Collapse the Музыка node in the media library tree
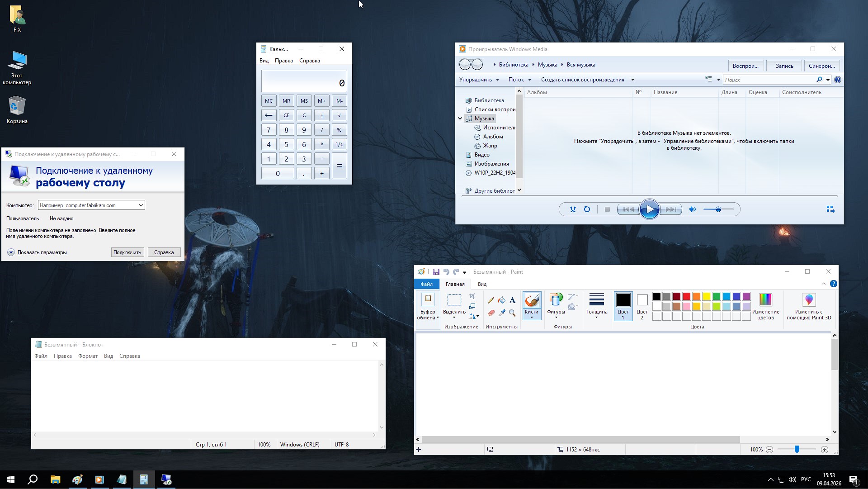The image size is (868, 489). [x=460, y=118]
